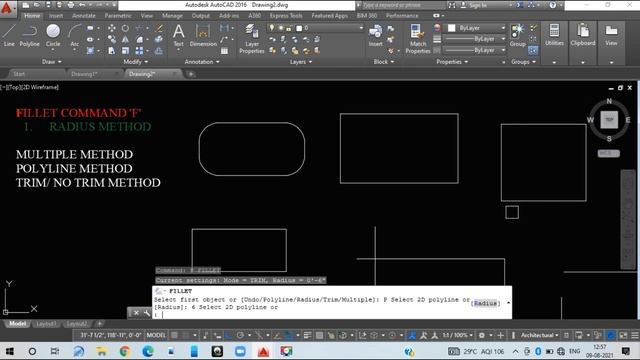Image resolution: width=640 pixels, height=360 pixels.
Task: Select the Polyline tool
Action: [29, 35]
